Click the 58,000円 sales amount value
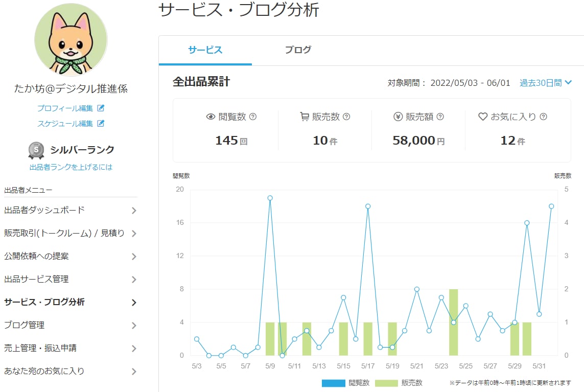This screenshot has width=584, height=392. pos(418,141)
